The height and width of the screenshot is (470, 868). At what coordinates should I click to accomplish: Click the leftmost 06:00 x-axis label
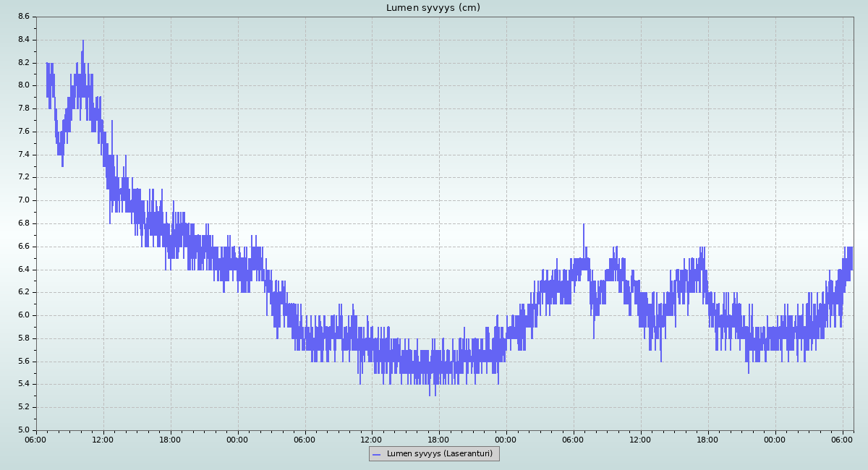pos(36,440)
